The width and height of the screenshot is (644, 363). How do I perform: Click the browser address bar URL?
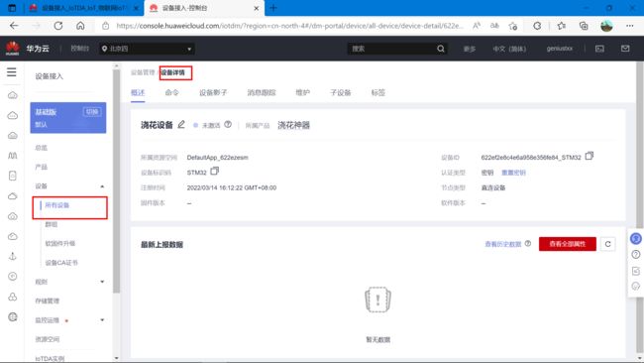pyautogui.click(x=289, y=26)
